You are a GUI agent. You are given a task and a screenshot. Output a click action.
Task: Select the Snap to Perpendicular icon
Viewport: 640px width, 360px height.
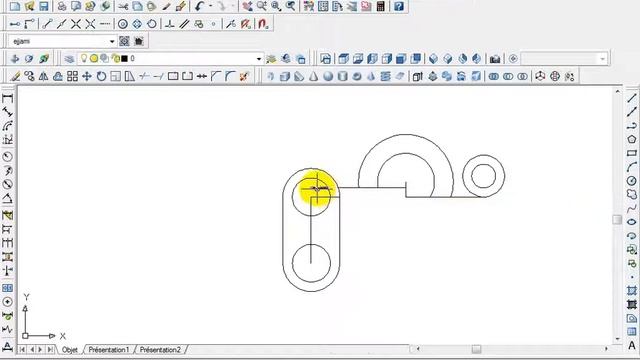169,24
